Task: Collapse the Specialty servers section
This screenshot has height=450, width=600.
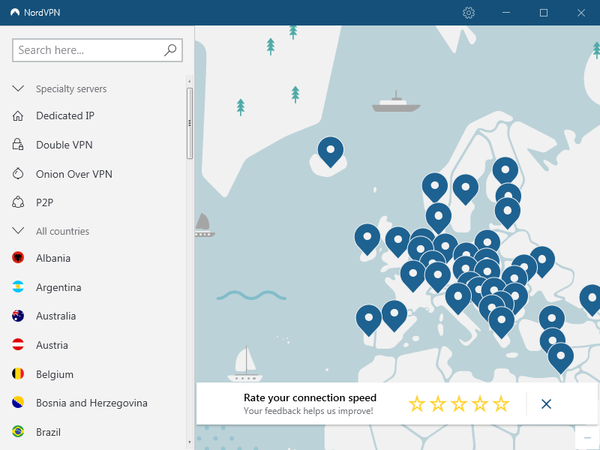Action: (x=18, y=89)
